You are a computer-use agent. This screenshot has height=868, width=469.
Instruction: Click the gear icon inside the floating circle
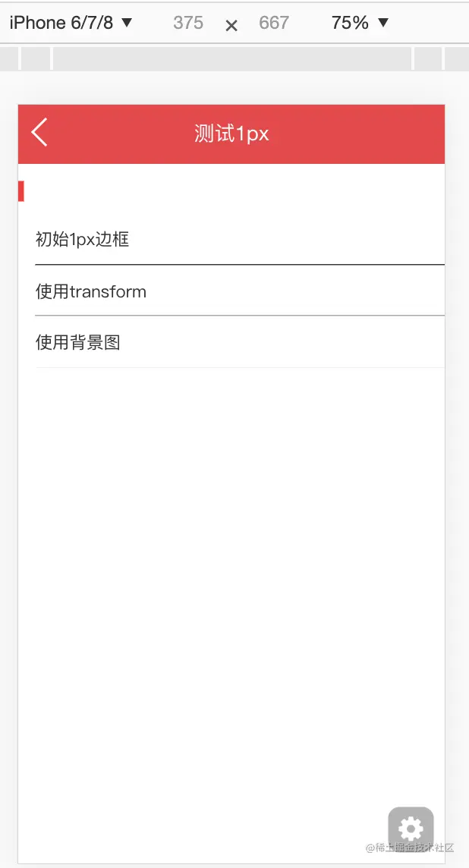(411, 829)
